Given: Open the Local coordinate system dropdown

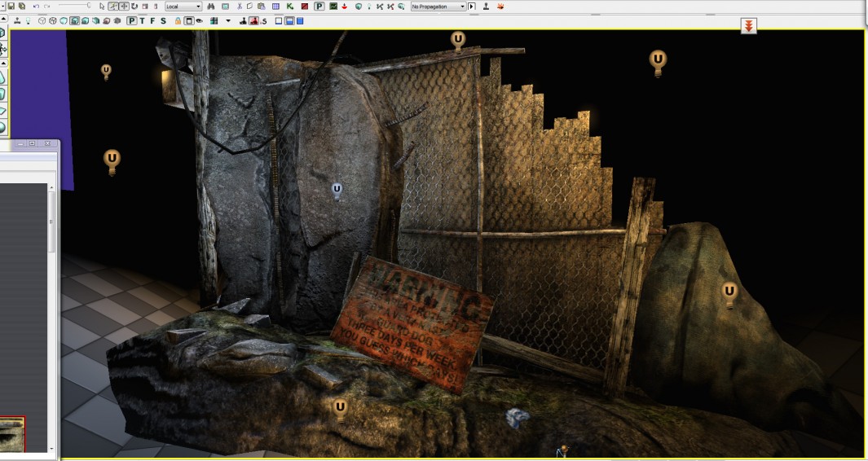Looking at the screenshot, I should 183,7.
